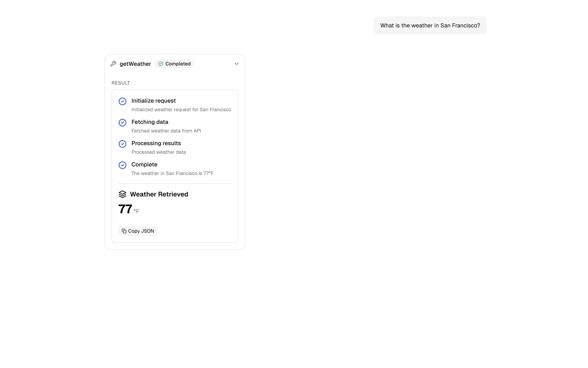The image size is (588, 368).
Task: Click the check circle next to Processing results
Action: 122,144
